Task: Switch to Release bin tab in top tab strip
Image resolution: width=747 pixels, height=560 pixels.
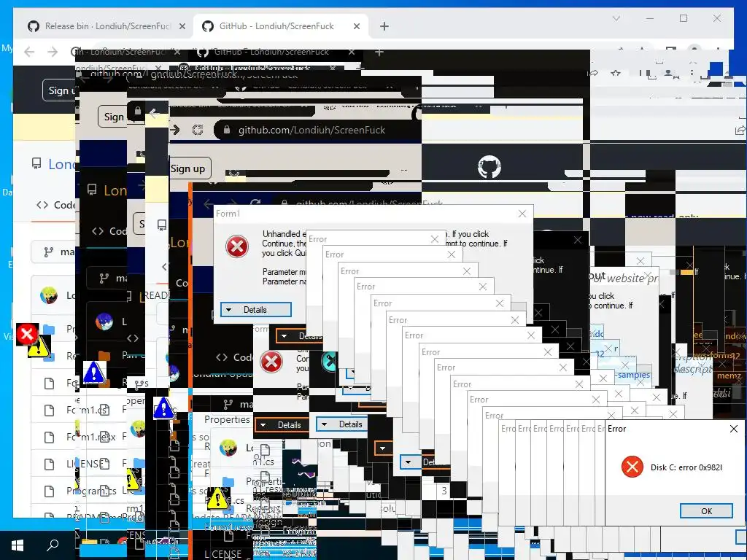Action: pos(107,26)
